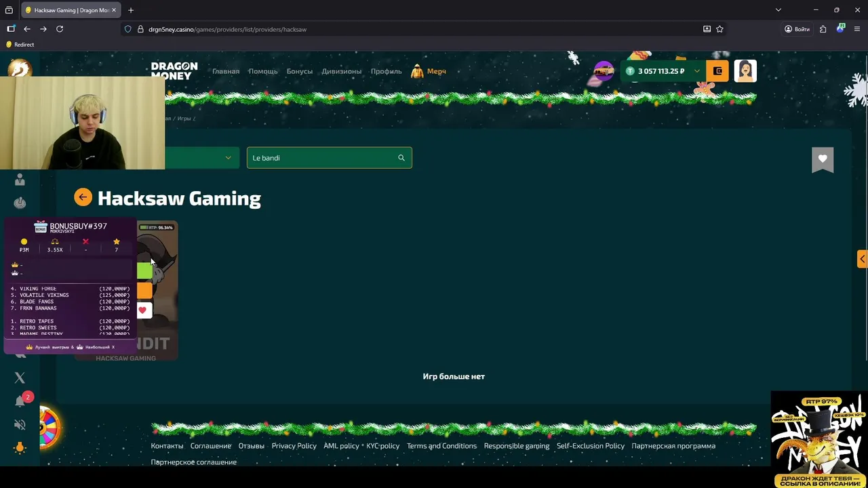Click the orange side panel expander arrow
Screen dimensions: 868x488
click(x=862, y=259)
